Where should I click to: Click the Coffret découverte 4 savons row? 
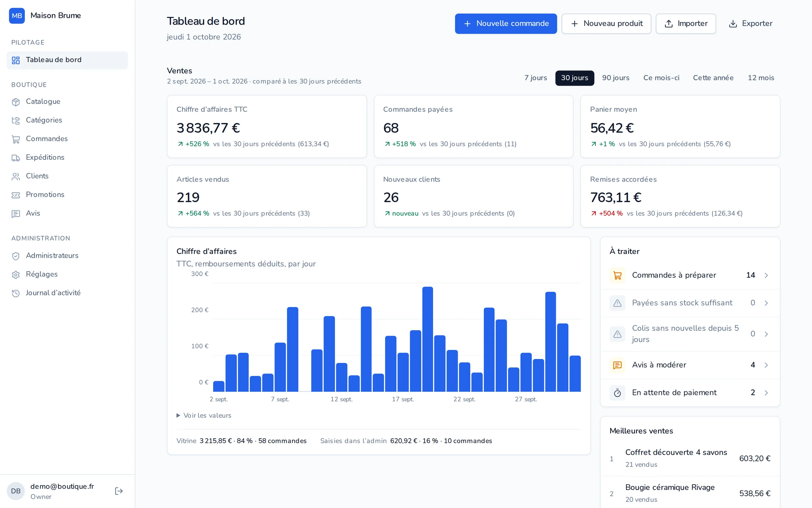pyautogui.click(x=690, y=459)
